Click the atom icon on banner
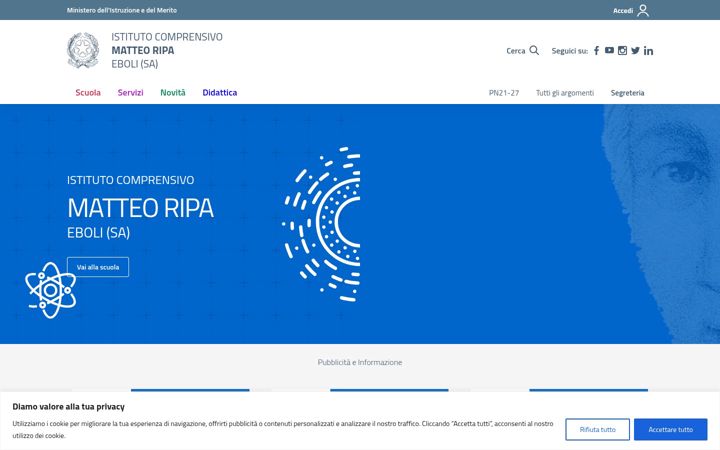The height and width of the screenshot is (450, 720). click(x=51, y=290)
